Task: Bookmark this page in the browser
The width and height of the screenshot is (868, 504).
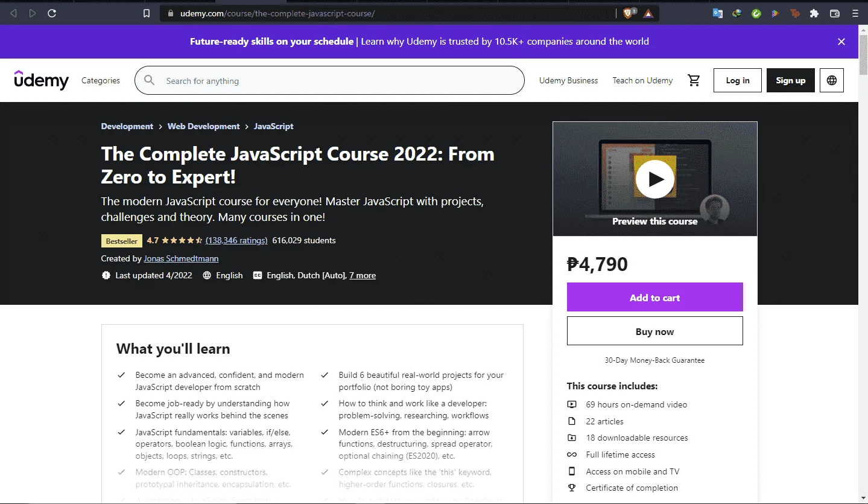Action: [147, 13]
